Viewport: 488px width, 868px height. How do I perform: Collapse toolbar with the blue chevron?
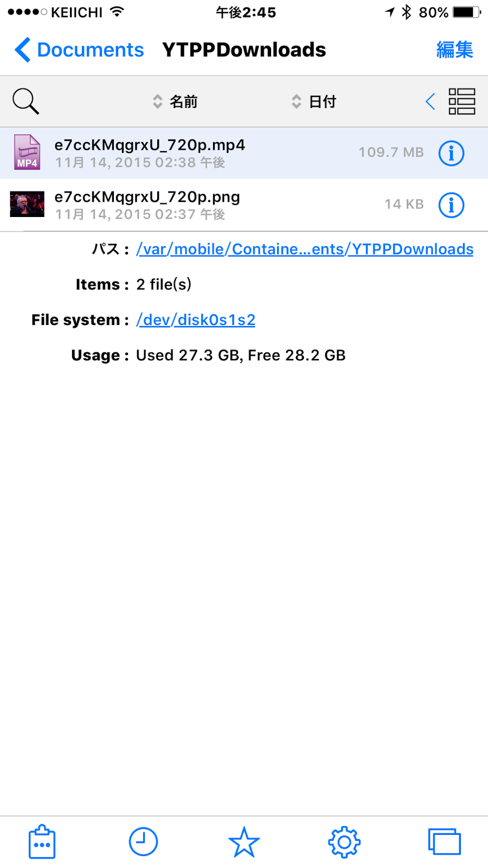pos(431,101)
